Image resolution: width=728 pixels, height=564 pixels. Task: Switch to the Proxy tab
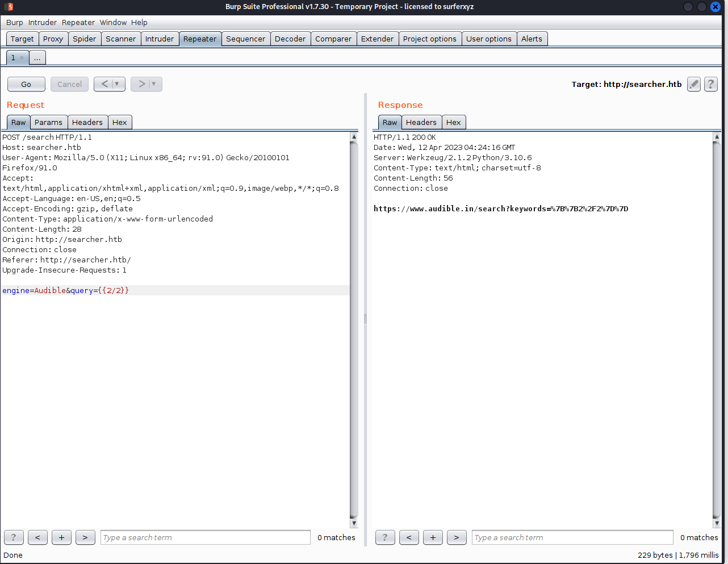coord(53,39)
